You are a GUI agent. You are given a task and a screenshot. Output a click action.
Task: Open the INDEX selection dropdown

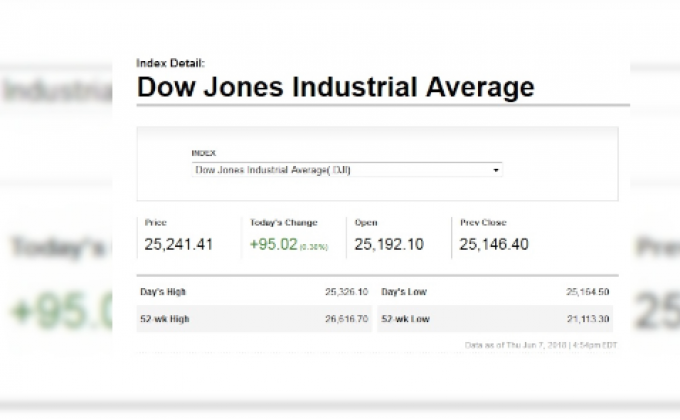[x=346, y=170]
